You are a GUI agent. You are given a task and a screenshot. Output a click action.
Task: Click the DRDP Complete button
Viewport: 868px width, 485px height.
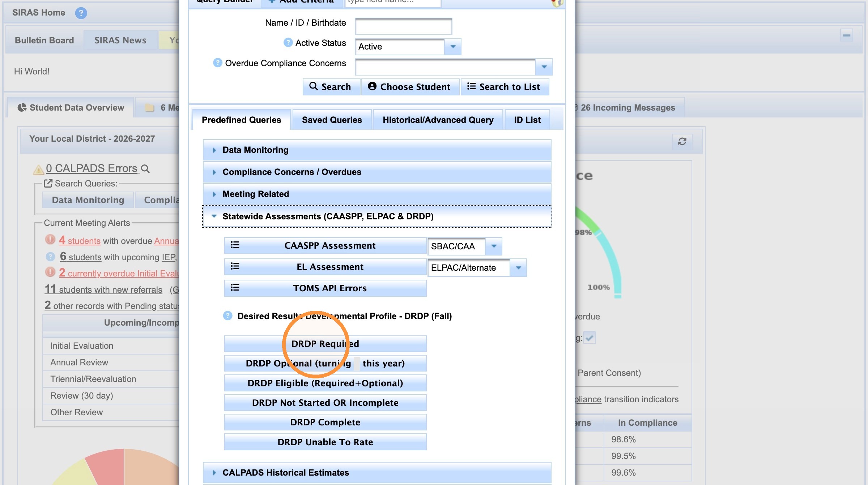coord(325,422)
